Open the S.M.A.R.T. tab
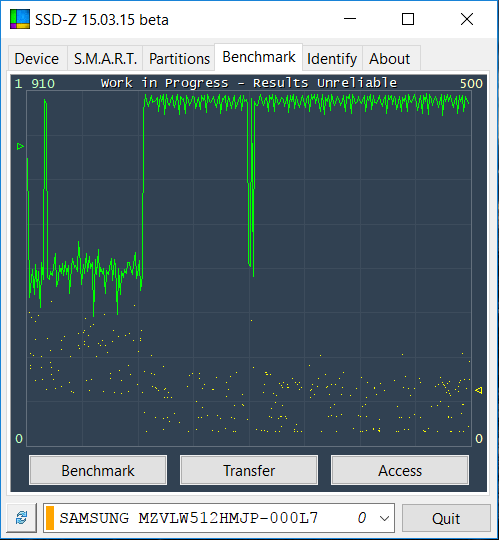Image resolution: width=499 pixels, height=540 pixels. (x=105, y=58)
